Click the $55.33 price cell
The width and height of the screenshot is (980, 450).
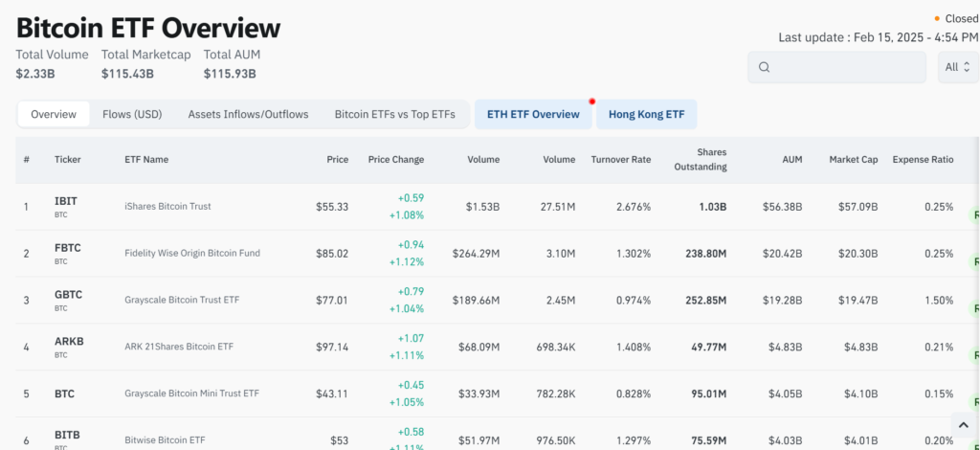click(332, 207)
